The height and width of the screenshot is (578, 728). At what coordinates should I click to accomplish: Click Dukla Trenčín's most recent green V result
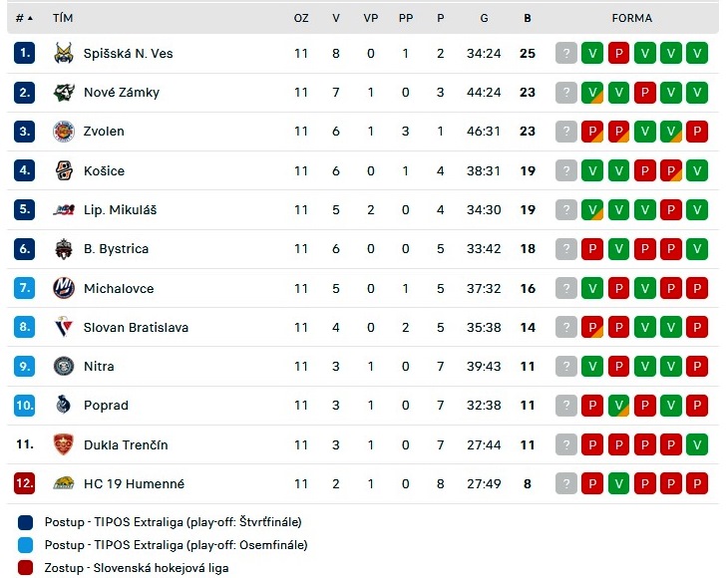pyautogui.click(x=697, y=444)
